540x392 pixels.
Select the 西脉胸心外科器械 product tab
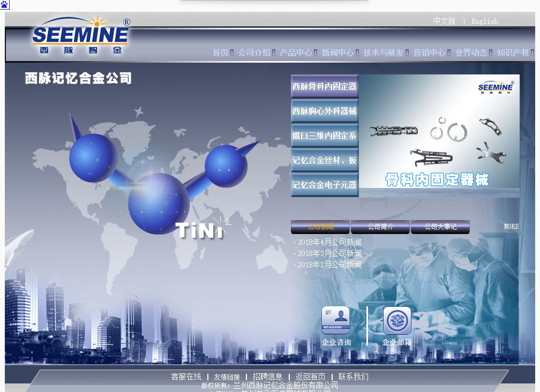pyautogui.click(x=325, y=111)
